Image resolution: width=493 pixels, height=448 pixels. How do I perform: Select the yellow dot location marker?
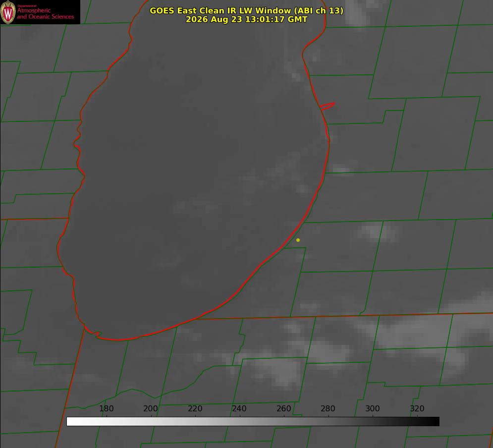[298, 240]
